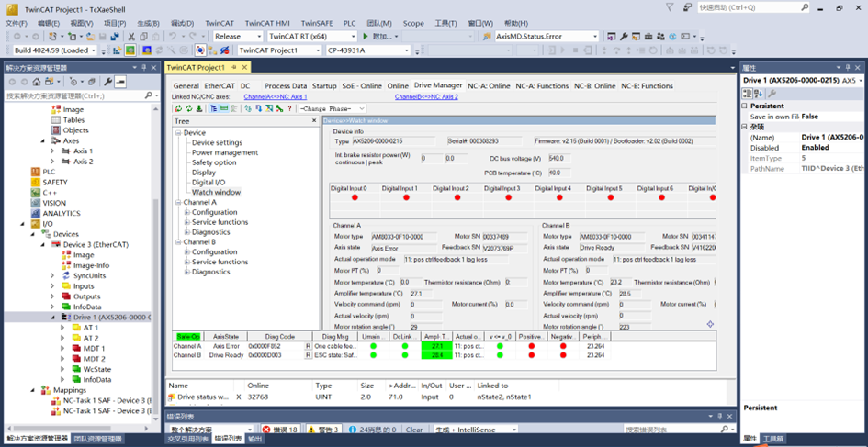This screenshot has width=868, height=447.
Task: Click the download arrow icon in Drive Manager
Action: [198, 108]
